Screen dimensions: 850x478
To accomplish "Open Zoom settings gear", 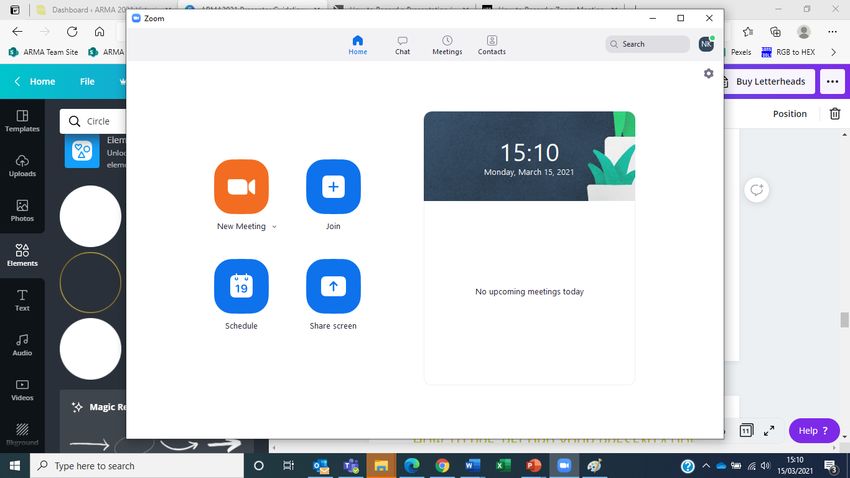I will tap(709, 73).
